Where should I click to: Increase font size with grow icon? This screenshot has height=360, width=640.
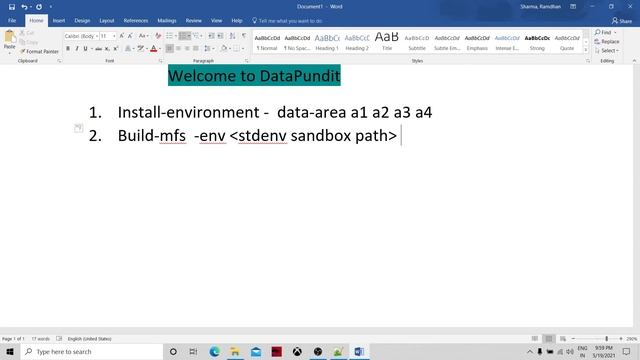pos(122,36)
